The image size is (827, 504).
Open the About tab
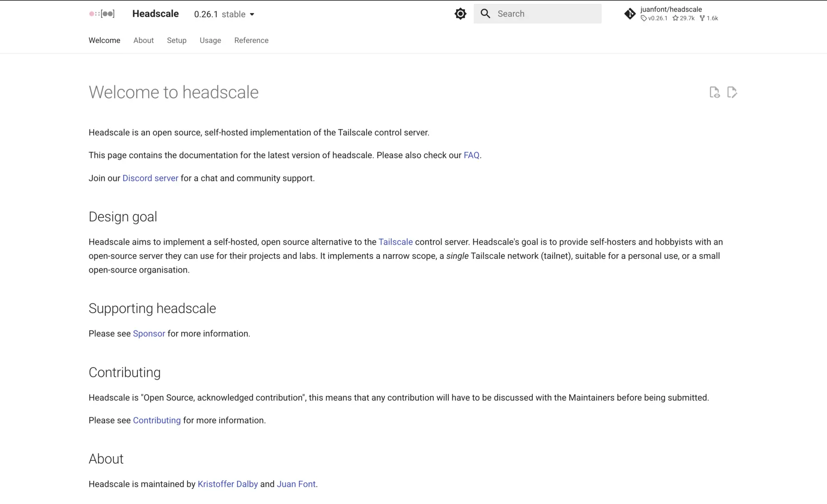143,40
